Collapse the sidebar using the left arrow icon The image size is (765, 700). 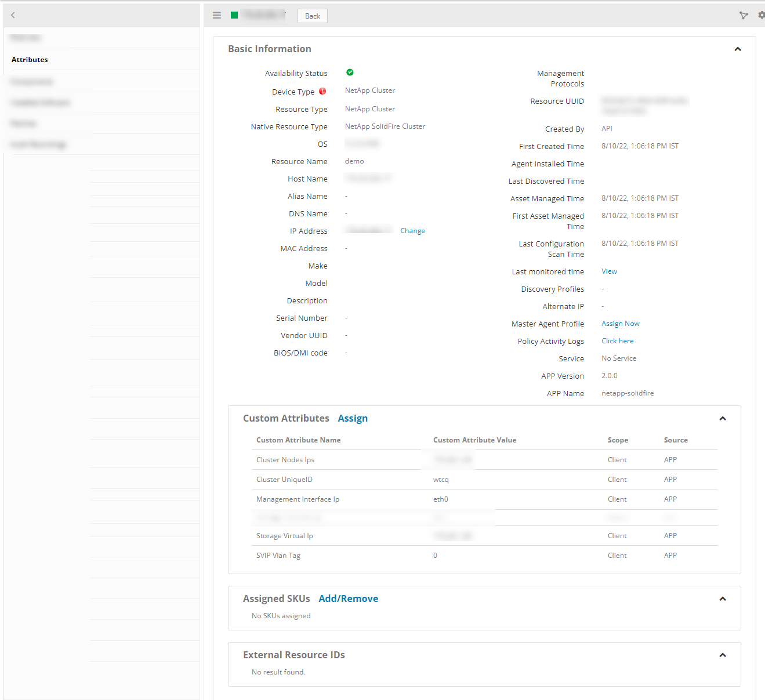12,14
